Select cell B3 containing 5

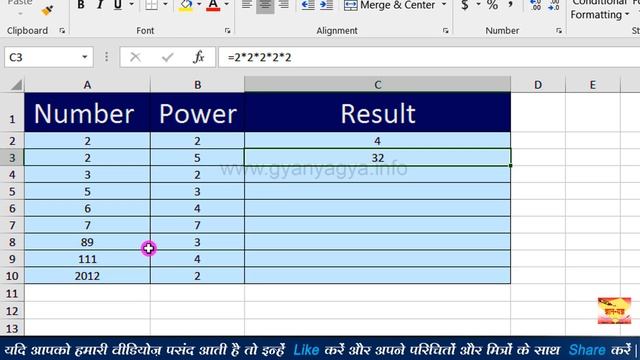pyautogui.click(x=198, y=158)
